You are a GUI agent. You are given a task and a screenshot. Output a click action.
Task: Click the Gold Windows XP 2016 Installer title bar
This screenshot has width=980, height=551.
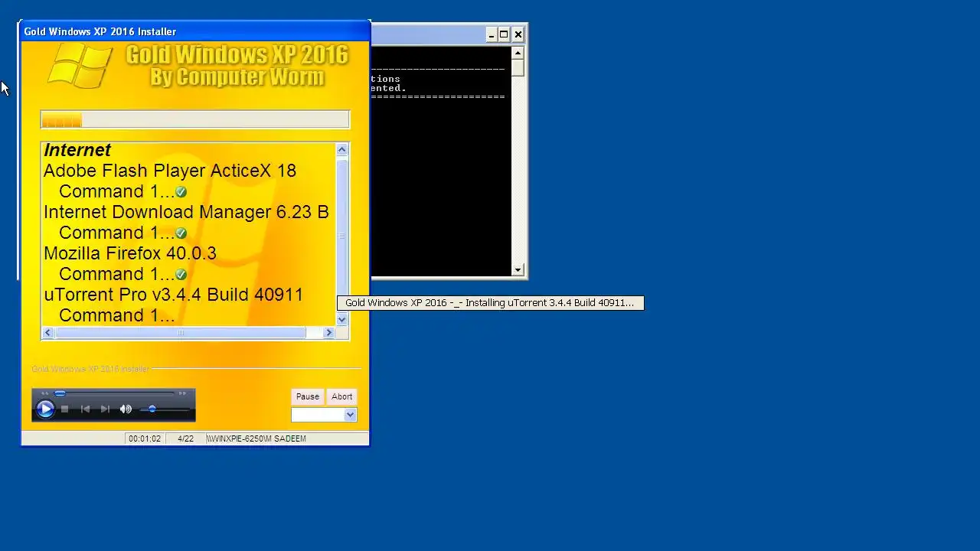coord(195,31)
